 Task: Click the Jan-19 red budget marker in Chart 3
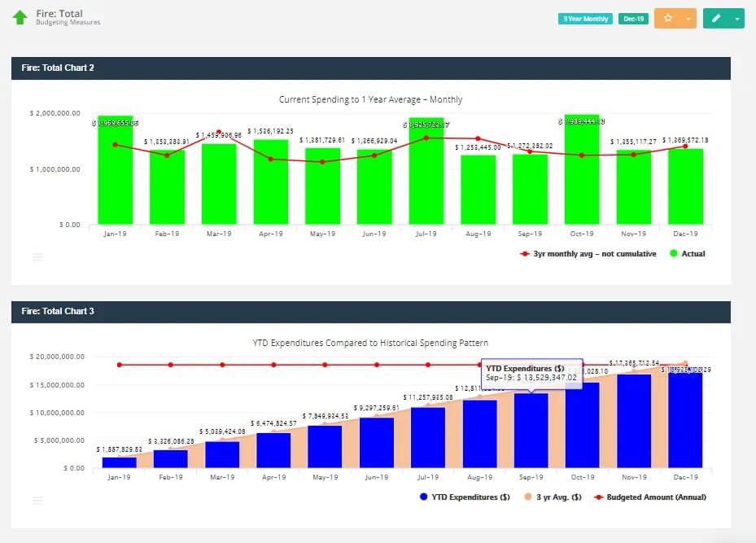119,365
